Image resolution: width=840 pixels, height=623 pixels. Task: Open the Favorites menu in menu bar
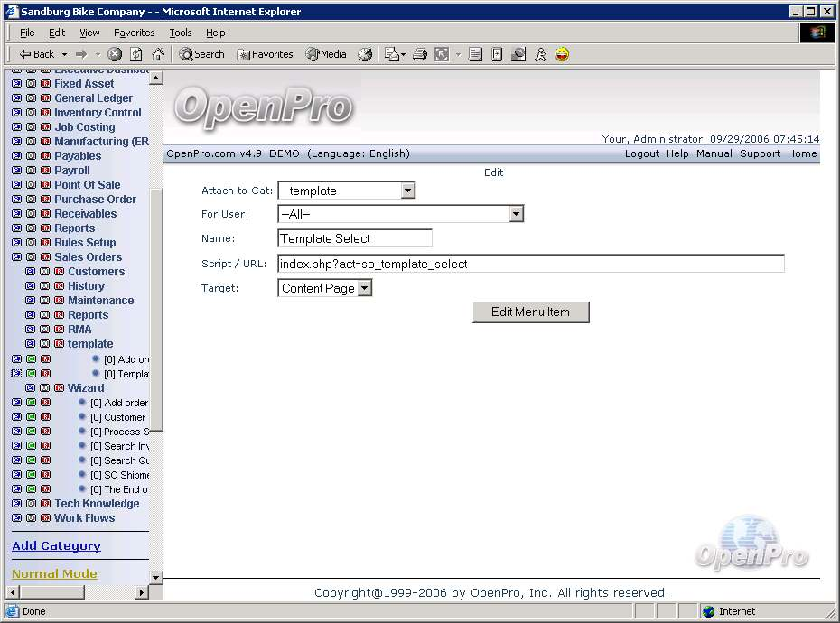[134, 33]
